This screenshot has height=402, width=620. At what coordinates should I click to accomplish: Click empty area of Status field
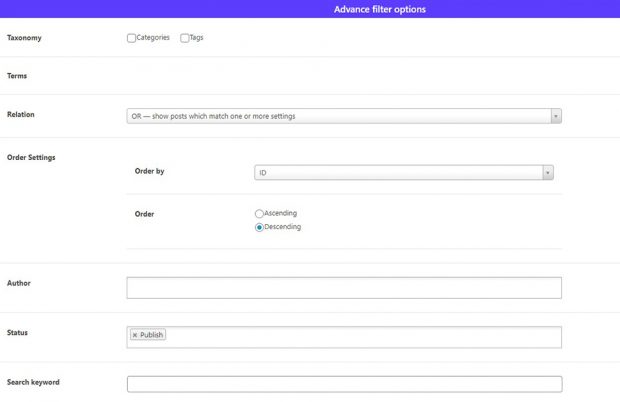(x=360, y=337)
